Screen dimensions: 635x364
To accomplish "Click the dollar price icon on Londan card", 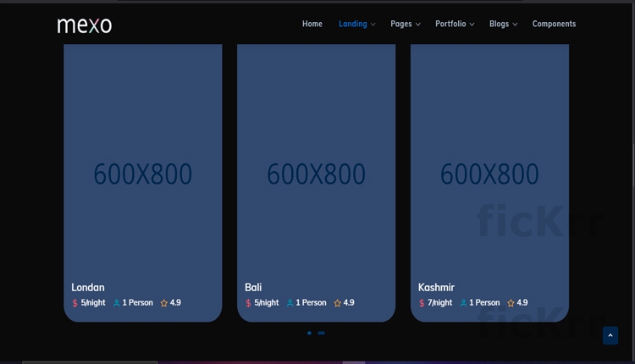I will [75, 303].
